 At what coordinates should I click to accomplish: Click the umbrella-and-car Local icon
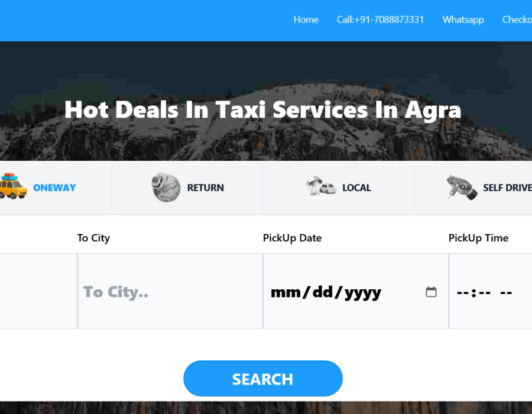(320, 186)
